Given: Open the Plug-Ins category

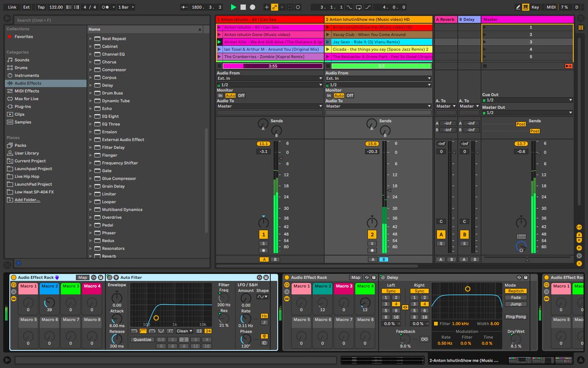Looking at the screenshot, I should tap(23, 106).
